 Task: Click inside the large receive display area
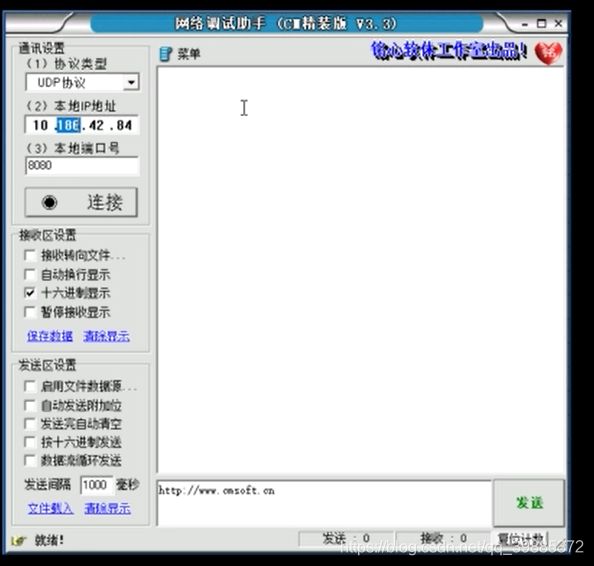[361, 270]
